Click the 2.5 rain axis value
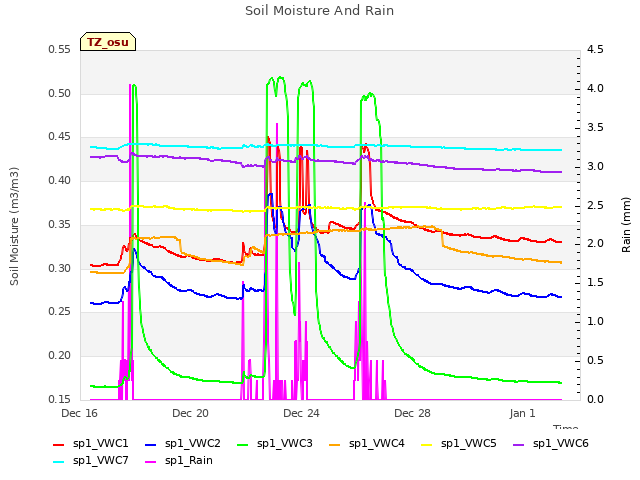The image size is (640, 480). (595, 205)
